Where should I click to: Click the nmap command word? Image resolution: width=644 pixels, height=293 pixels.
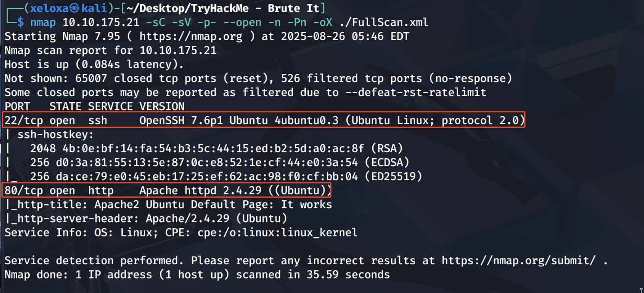(43, 22)
